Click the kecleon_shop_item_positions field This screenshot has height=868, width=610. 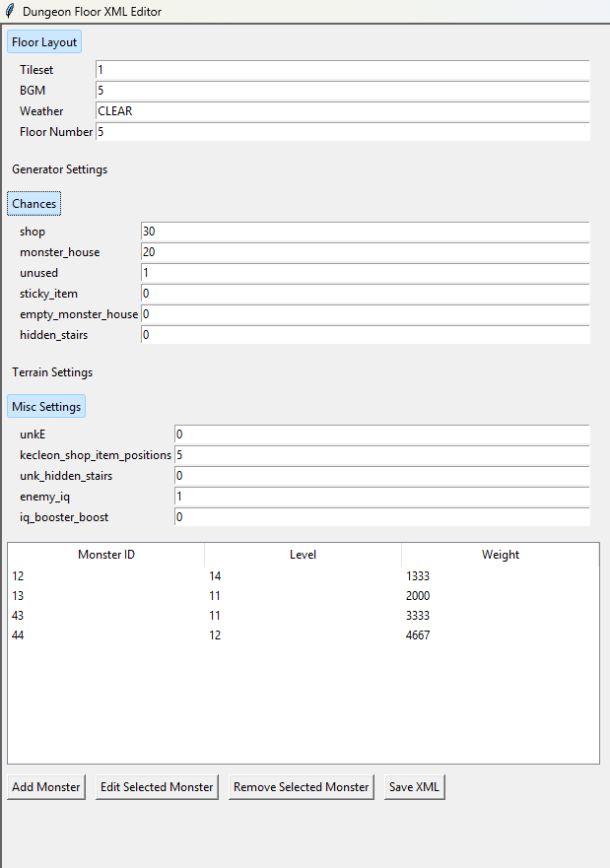coord(381,455)
